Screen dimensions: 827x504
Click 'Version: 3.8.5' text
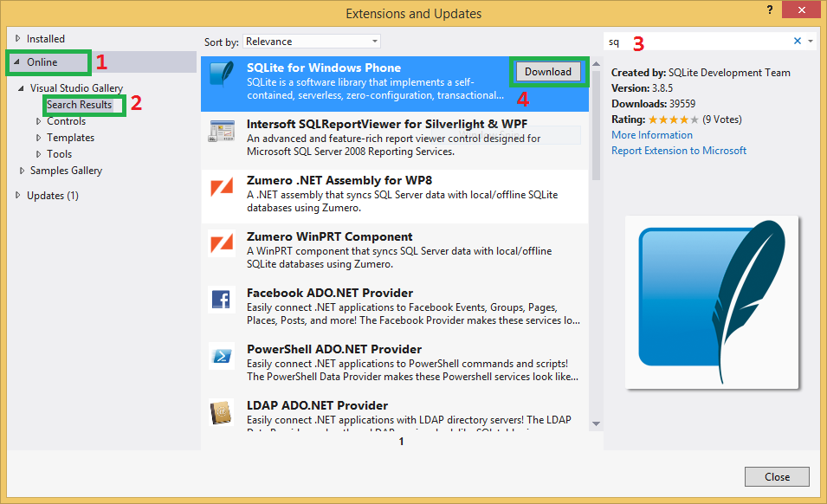pyautogui.click(x=642, y=88)
